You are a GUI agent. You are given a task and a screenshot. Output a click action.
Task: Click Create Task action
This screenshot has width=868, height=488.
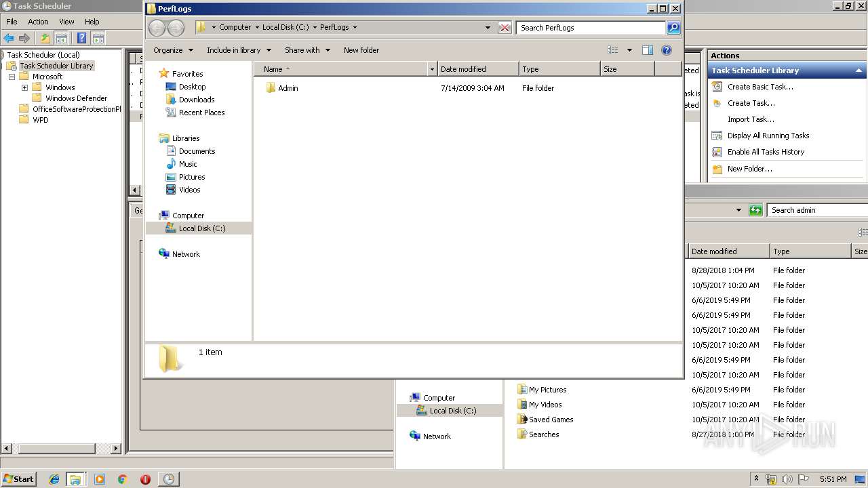[x=751, y=103]
